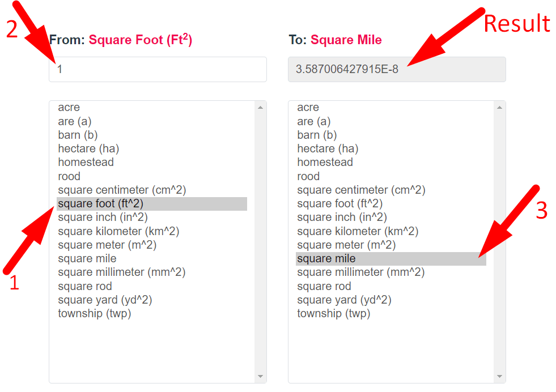
Task: Click the result field showing 3.587006427915E-8
Action: click(397, 69)
